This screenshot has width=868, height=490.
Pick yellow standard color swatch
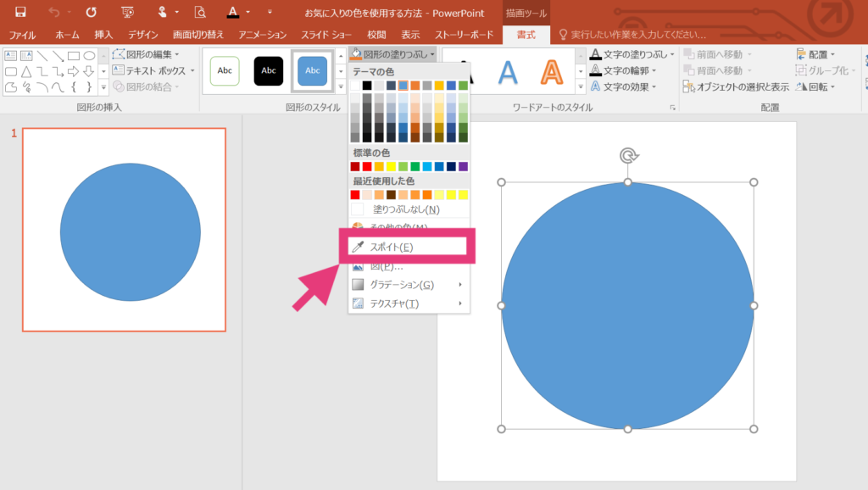coord(391,167)
